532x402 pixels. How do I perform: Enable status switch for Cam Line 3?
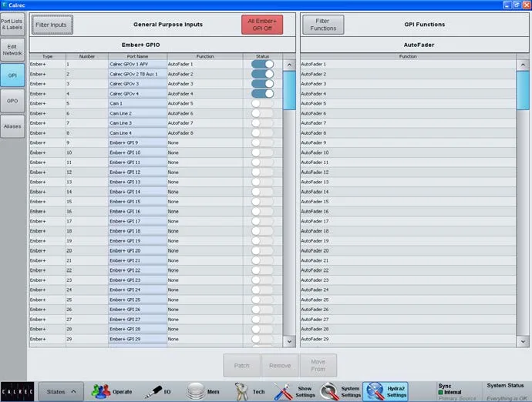pos(263,123)
